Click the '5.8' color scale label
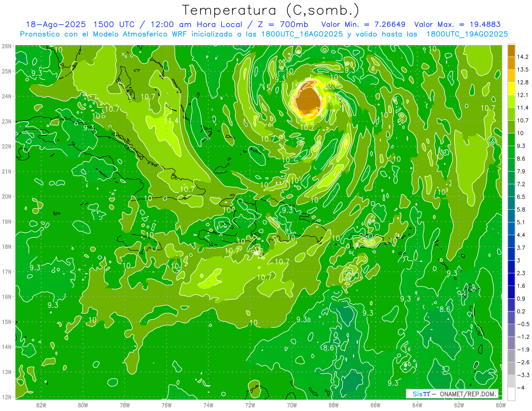The image size is (532, 411). click(522, 210)
